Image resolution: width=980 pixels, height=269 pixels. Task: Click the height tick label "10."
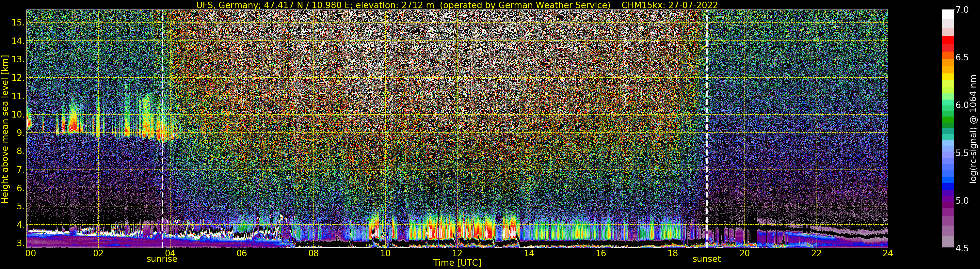point(18,115)
